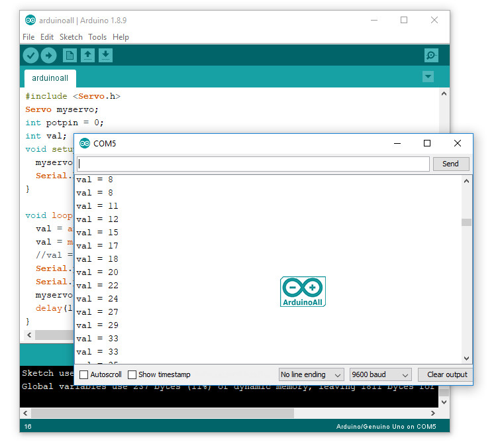The width and height of the screenshot is (498, 448).
Task: Minimize the Arduino IDE window
Action: point(374,20)
